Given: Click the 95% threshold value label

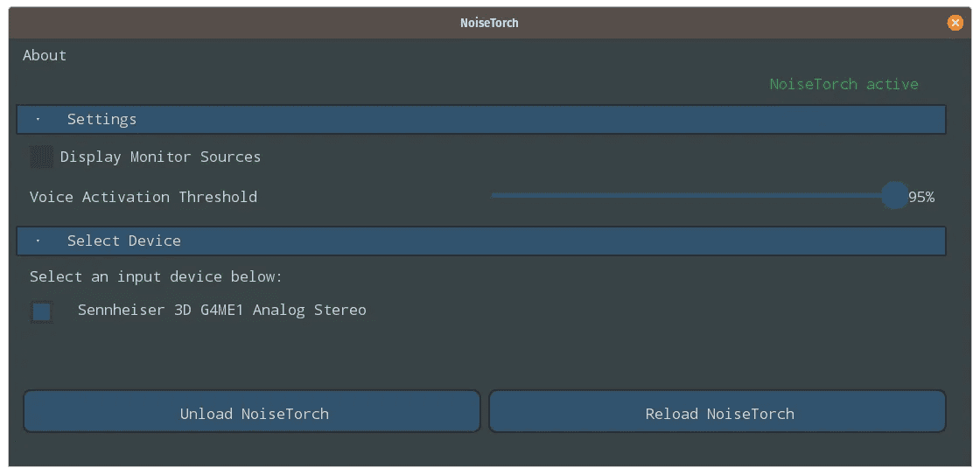Looking at the screenshot, I should pos(921,197).
